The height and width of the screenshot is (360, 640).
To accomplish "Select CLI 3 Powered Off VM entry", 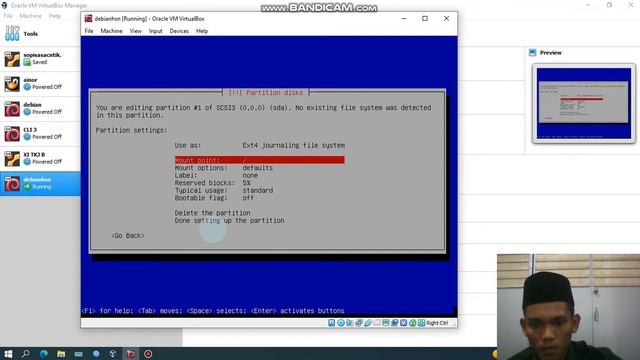I will click(x=40, y=133).
